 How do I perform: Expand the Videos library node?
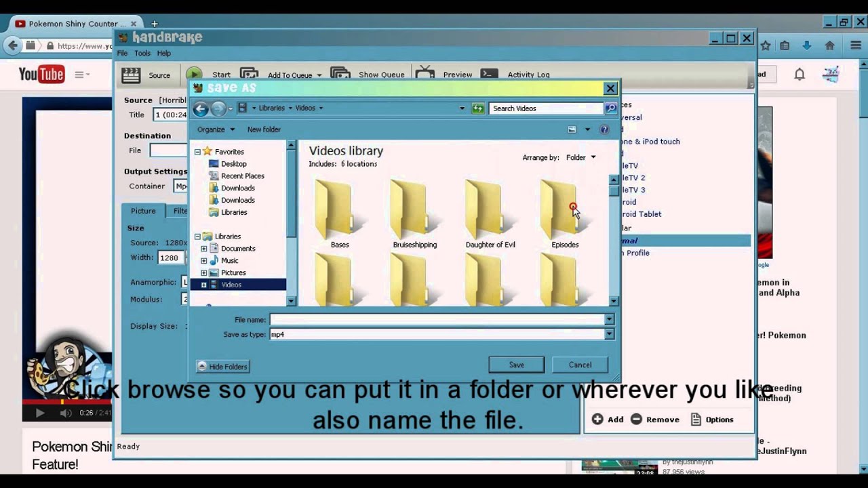click(x=203, y=285)
